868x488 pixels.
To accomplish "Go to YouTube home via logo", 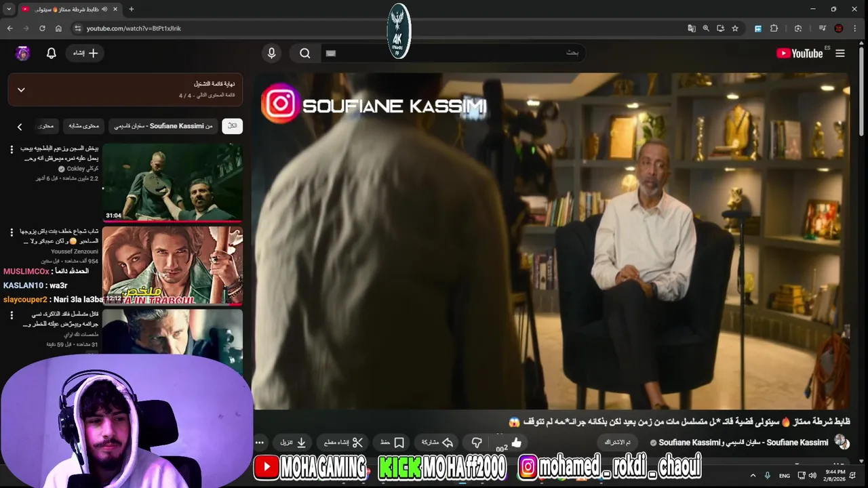I will (800, 53).
